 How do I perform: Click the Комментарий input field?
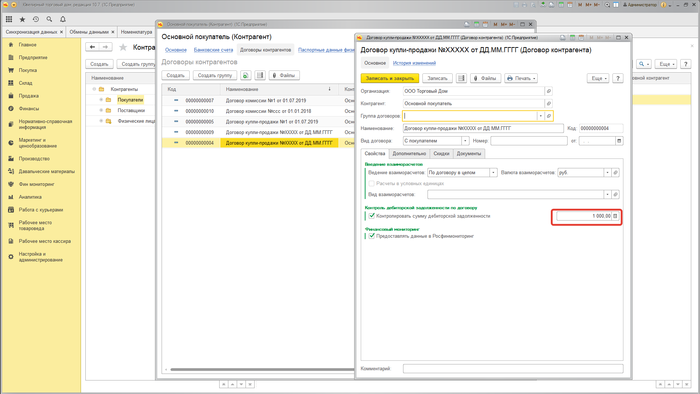point(513,369)
